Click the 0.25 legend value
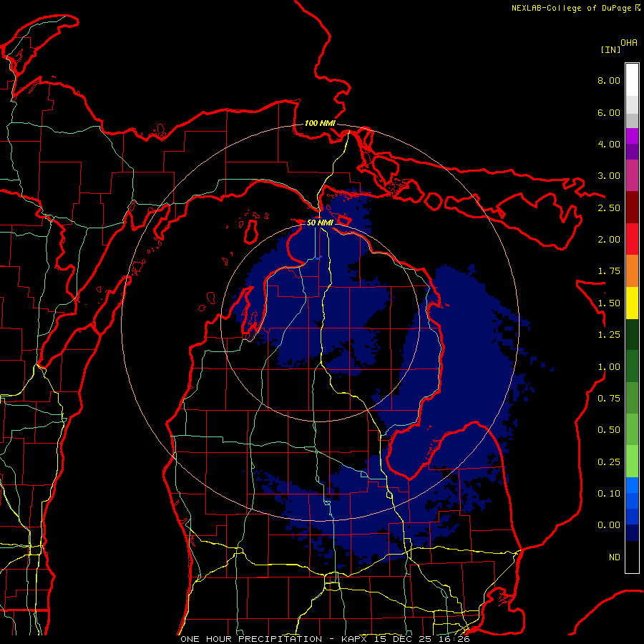 click(609, 462)
